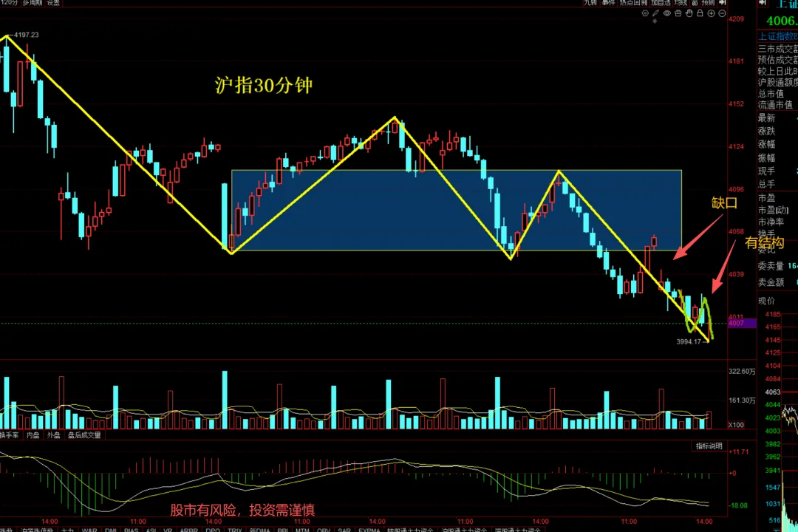Open chart settings gear icon
The image size is (798, 532).
[645, 13]
